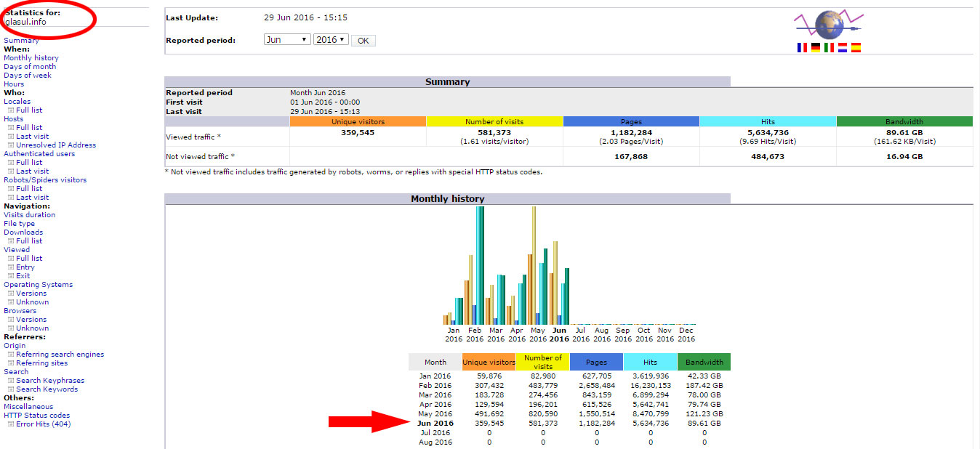
Task: Open the Viewed link
Action: (17, 250)
